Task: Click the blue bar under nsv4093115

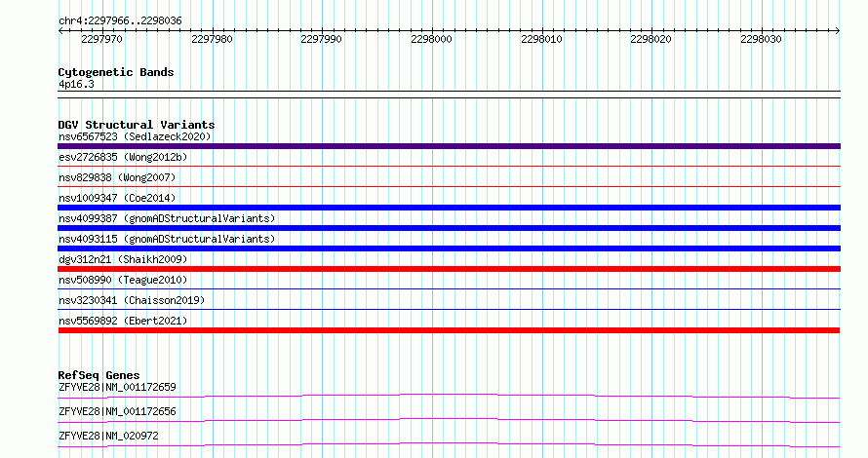Action: click(x=449, y=248)
